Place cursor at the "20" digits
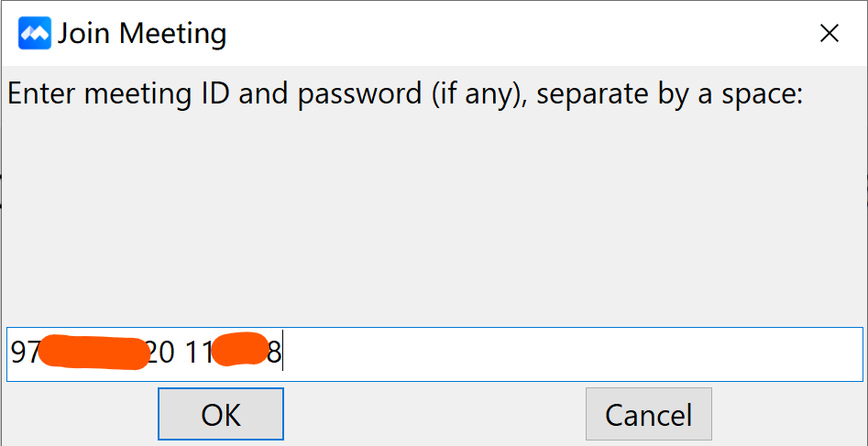The width and height of the screenshot is (868, 446). point(161,353)
